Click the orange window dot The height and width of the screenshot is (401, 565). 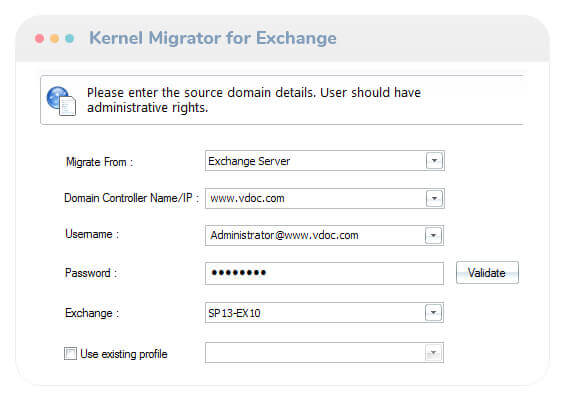tap(54, 39)
